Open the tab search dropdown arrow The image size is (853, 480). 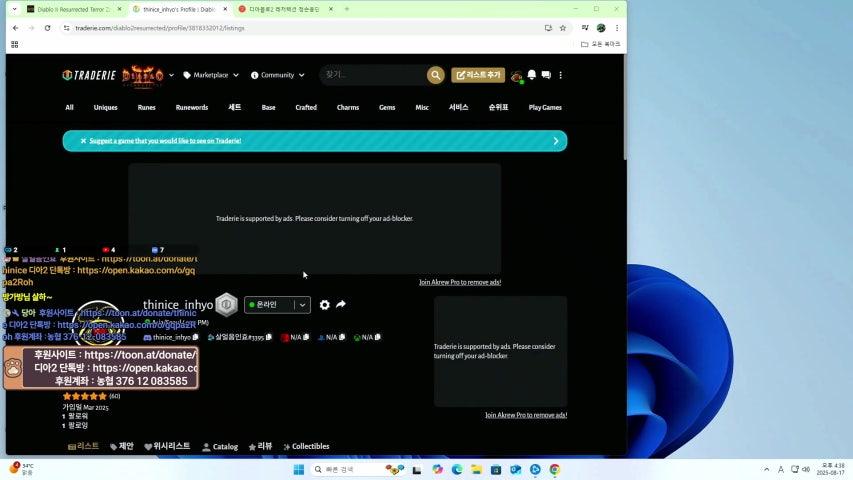coord(14,9)
